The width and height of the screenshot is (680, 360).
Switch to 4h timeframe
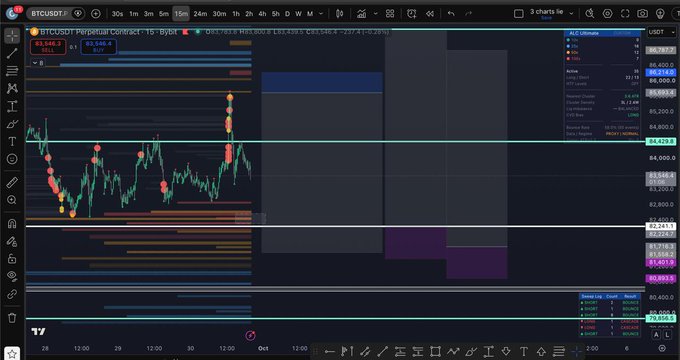[x=262, y=14]
